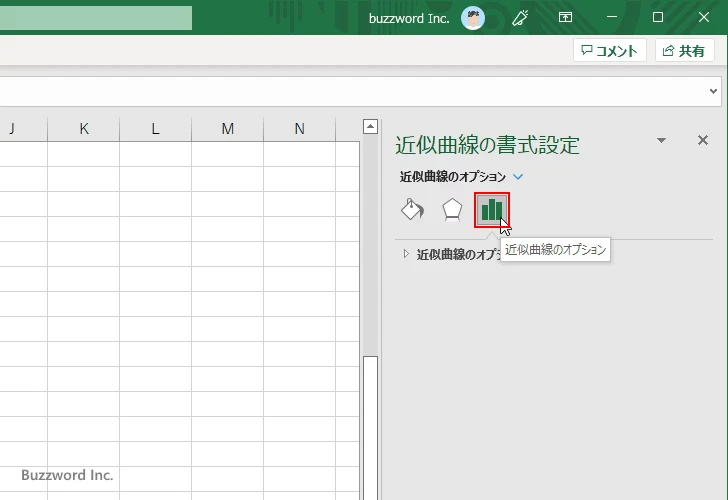Close the Excel window
The height and width of the screenshot is (500, 728).
704,17
